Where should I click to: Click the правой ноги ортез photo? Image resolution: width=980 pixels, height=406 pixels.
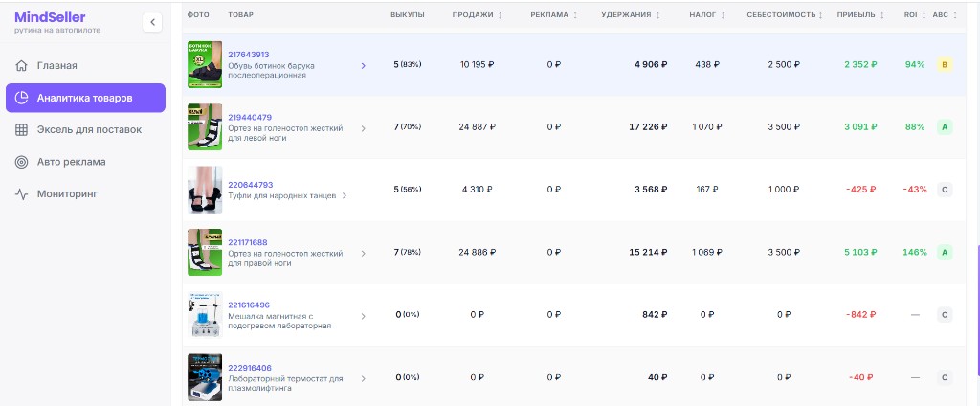pyautogui.click(x=205, y=252)
